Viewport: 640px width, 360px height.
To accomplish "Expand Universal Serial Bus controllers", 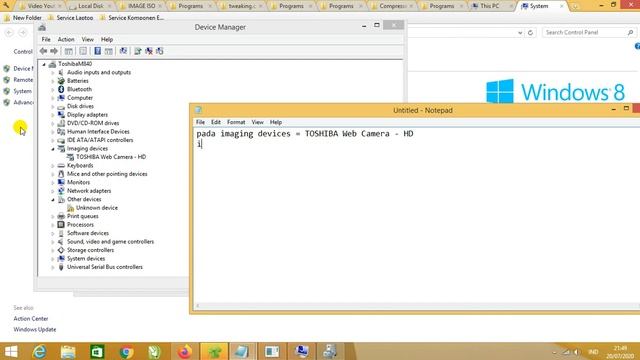I will pyautogui.click(x=53, y=267).
